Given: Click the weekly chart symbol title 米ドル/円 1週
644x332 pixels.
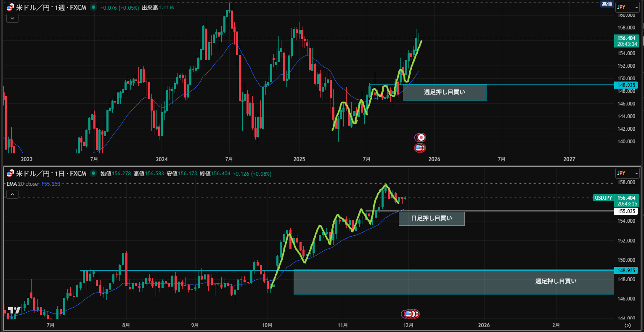Looking at the screenshot, I should (x=50, y=8).
